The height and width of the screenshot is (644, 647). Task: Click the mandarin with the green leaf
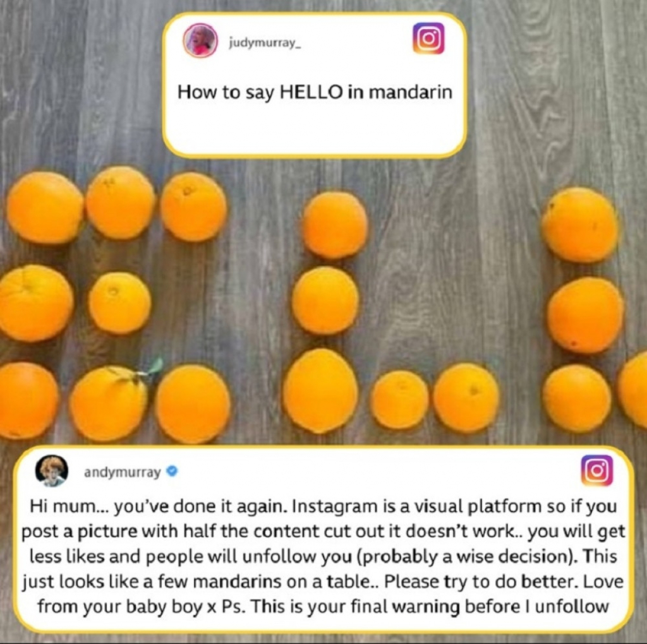(109, 403)
